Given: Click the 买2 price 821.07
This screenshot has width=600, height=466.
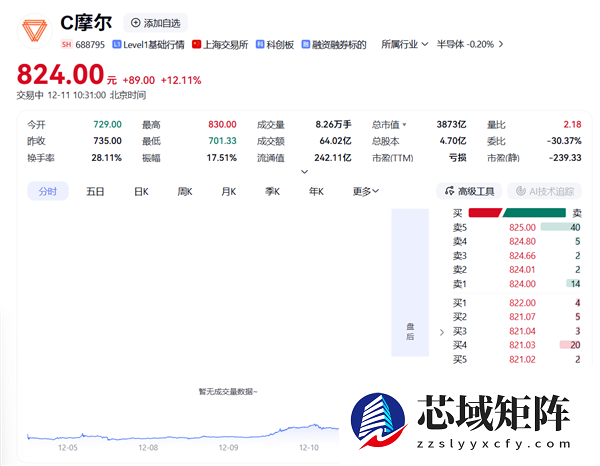Looking at the screenshot, I should click(x=522, y=317).
